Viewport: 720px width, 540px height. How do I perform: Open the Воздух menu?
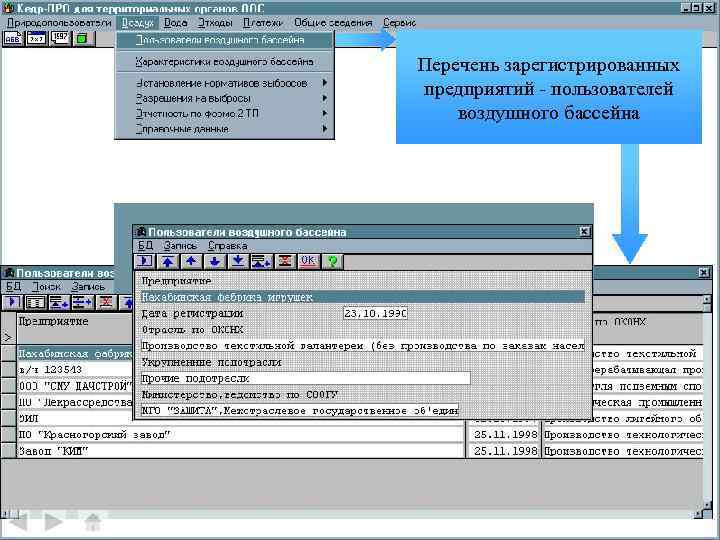point(137,22)
